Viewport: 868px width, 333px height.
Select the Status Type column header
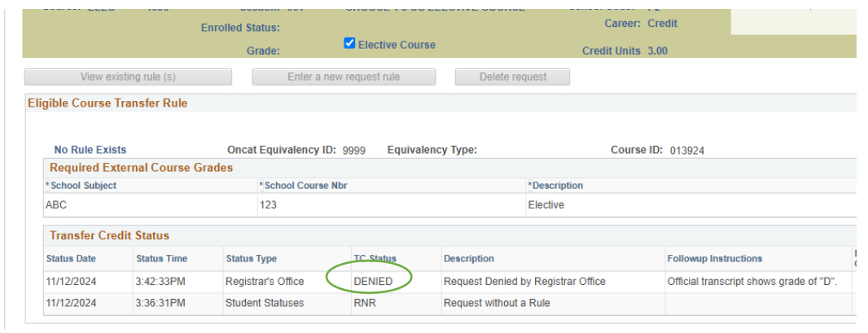pyautogui.click(x=251, y=259)
